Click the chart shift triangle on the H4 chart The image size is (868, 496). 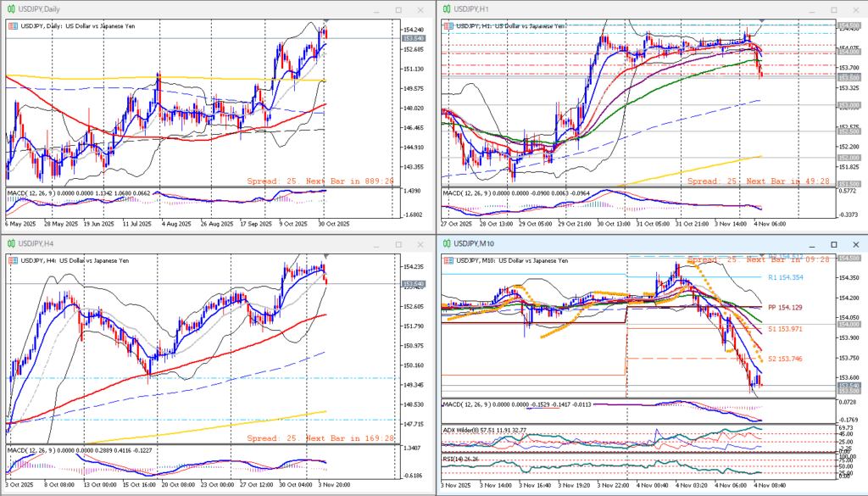point(326,256)
